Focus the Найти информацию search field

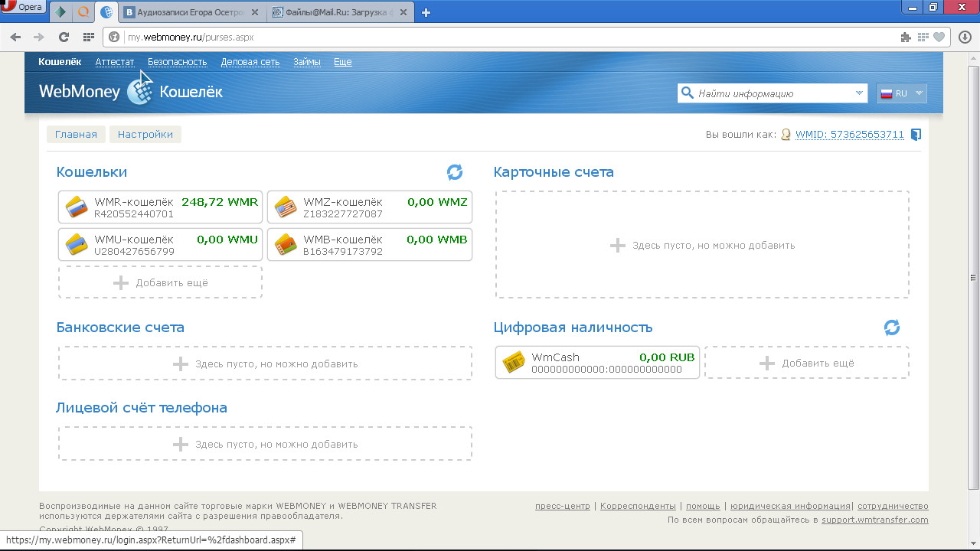click(773, 93)
